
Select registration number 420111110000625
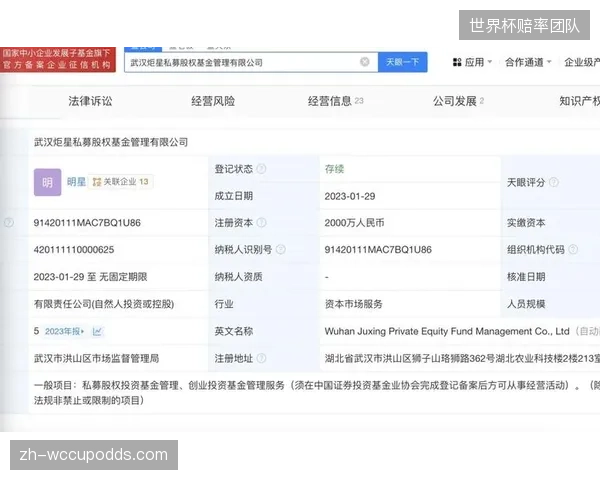click(74, 250)
